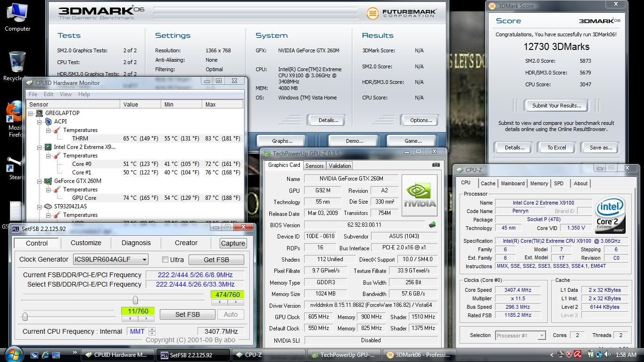
Task: Click the Windows Security shield tray icon
Action: 569,354
